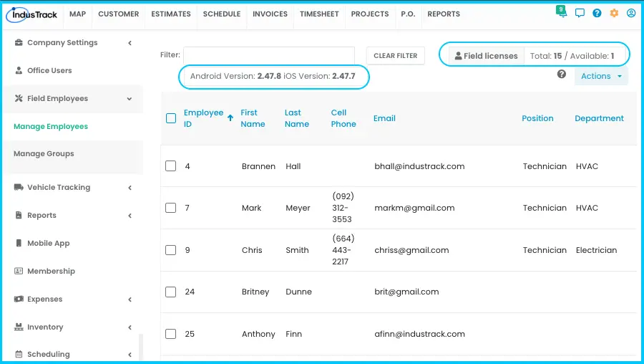Click the CLEAR FILTER button

(x=396, y=55)
